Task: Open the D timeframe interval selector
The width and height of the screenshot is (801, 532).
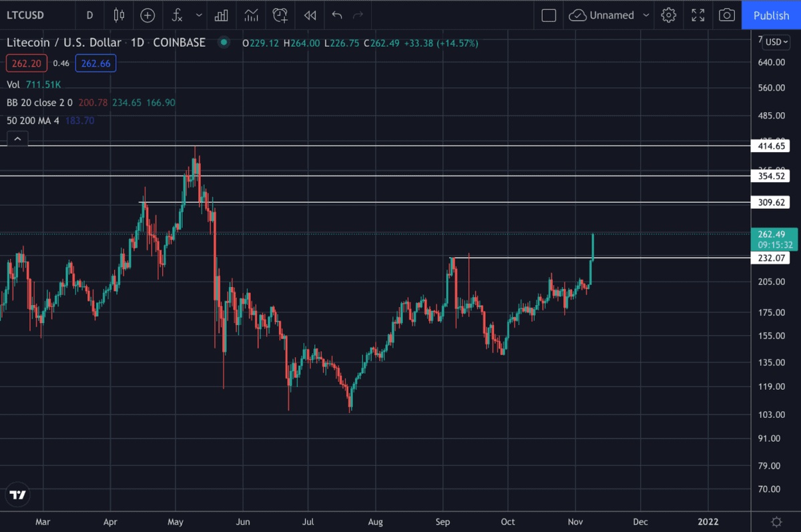Action: pos(89,15)
